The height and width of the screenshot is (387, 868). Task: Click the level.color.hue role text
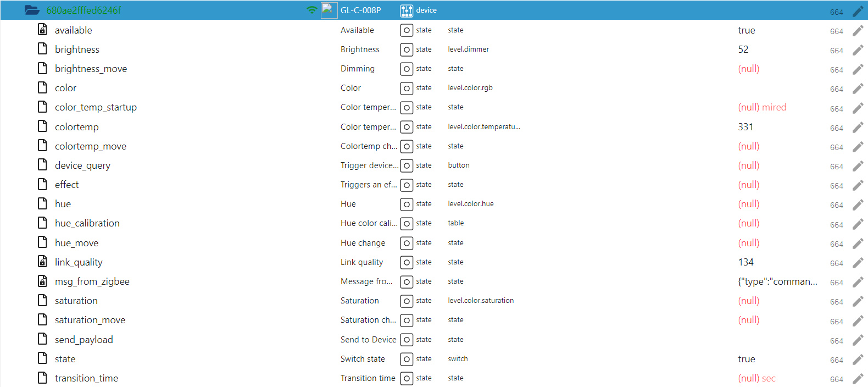point(471,204)
